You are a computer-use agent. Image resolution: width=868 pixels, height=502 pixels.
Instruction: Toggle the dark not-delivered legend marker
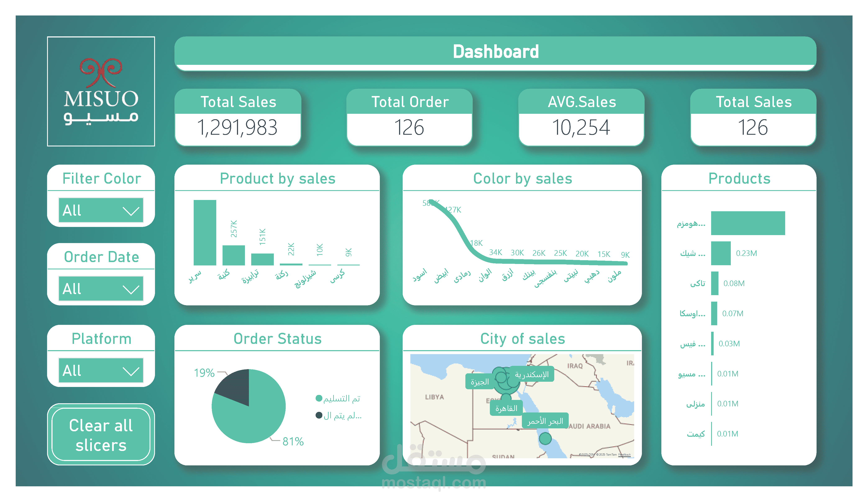319,415
